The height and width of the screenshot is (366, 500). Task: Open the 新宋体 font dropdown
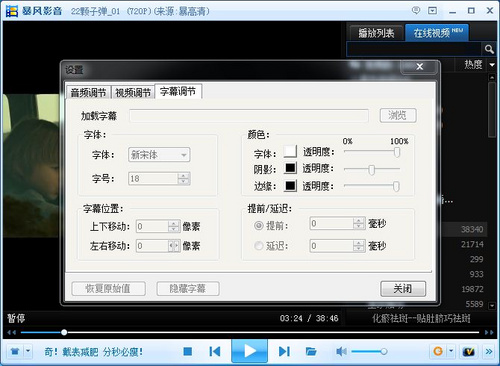pos(159,155)
